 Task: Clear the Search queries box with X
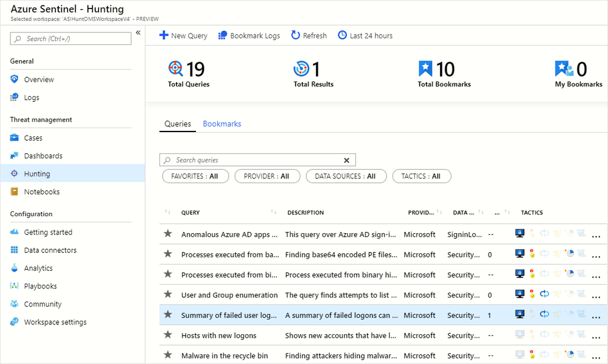(x=347, y=160)
